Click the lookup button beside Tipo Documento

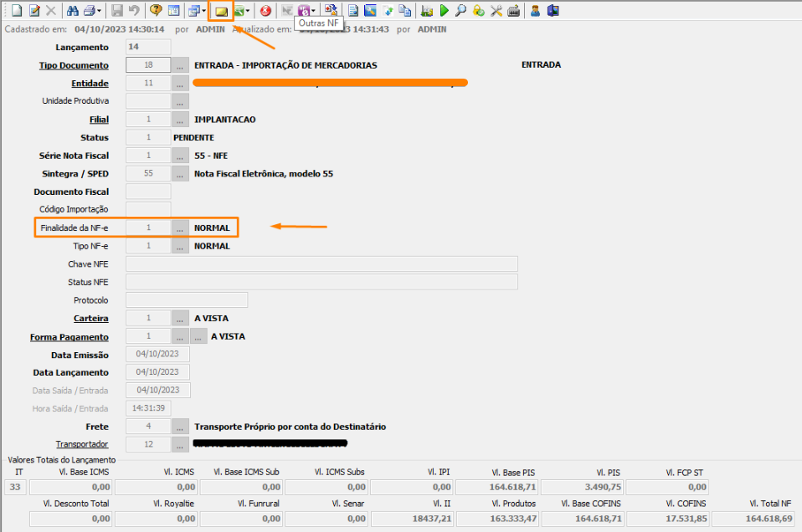(x=181, y=65)
